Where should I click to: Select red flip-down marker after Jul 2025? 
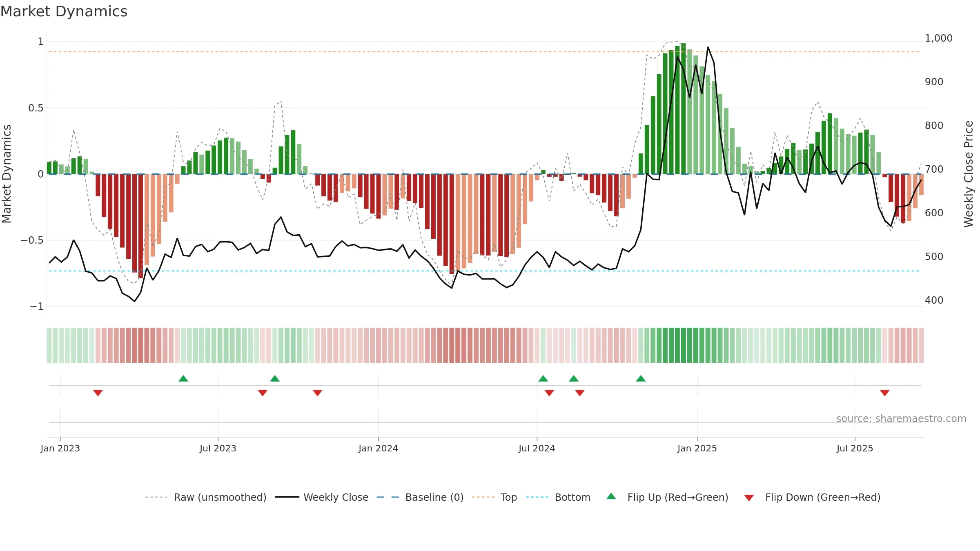(x=885, y=393)
